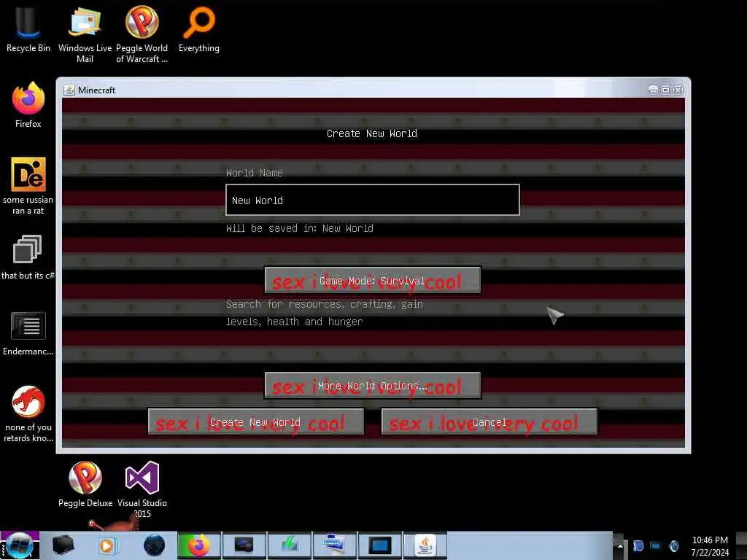Open the keyboard computer taskbar item
The image size is (747, 560).
pos(334,545)
